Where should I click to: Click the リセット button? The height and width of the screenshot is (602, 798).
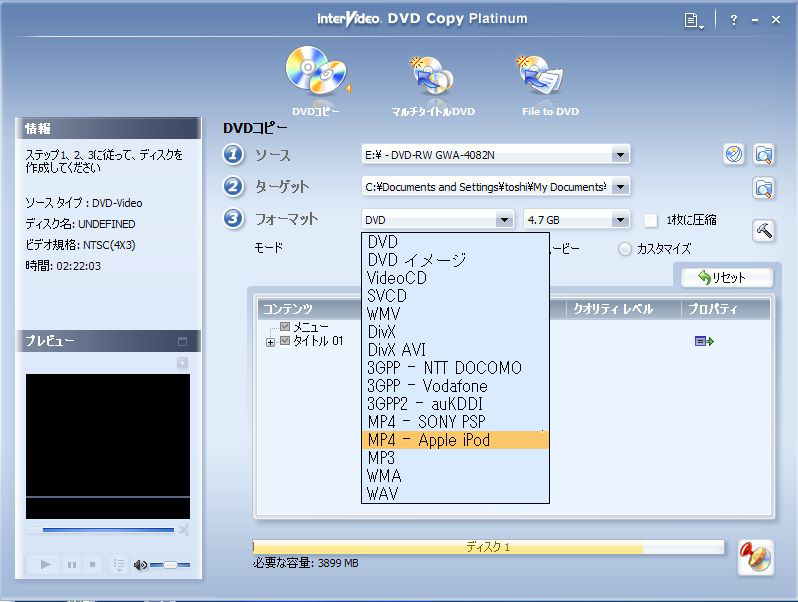(x=727, y=278)
